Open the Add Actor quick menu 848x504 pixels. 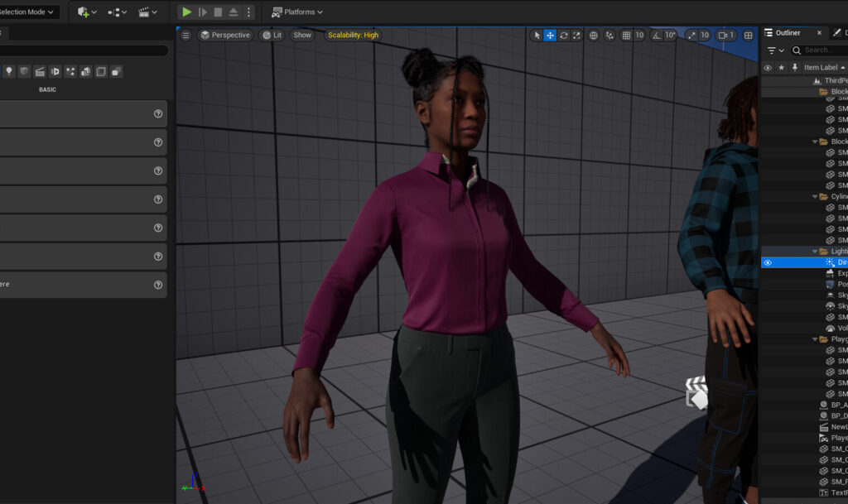[x=83, y=12]
